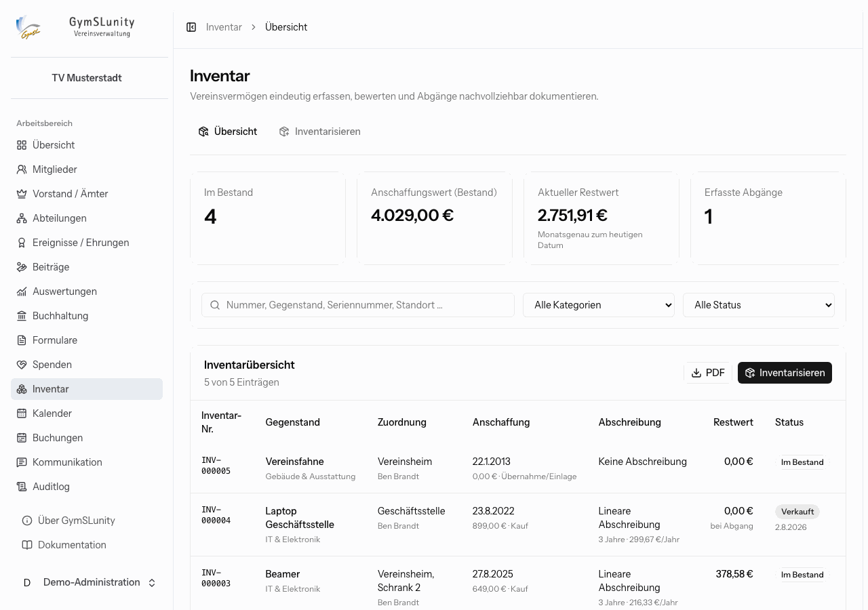Click inventory number INV-000005
The height and width of the screenshot is (610, 868).
[216, 466]
